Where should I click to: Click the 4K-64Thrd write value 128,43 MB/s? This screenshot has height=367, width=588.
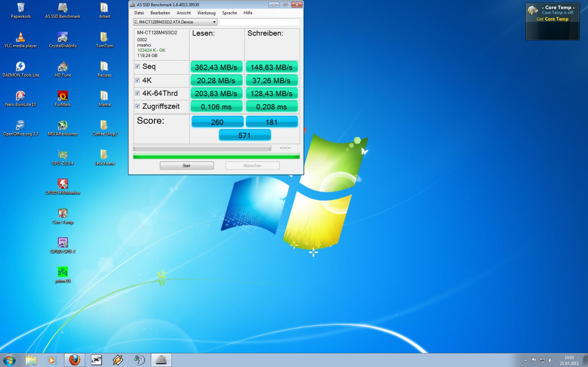[x=272, y=93]
